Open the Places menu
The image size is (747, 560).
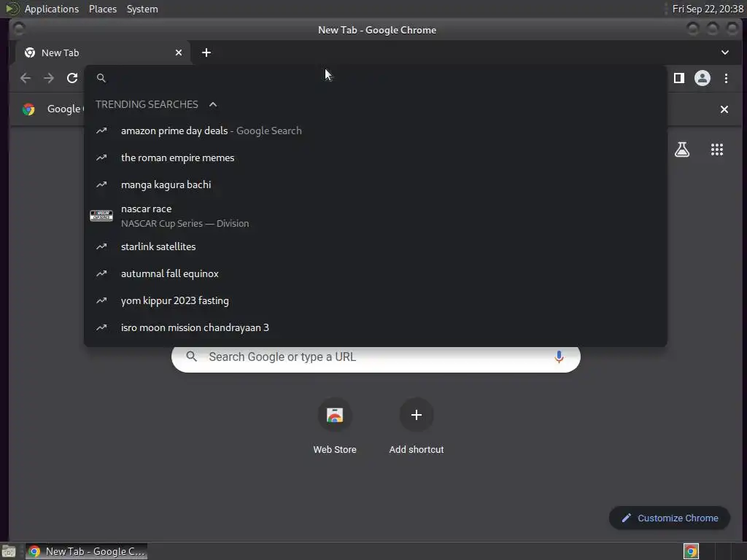tap(103, 9)
